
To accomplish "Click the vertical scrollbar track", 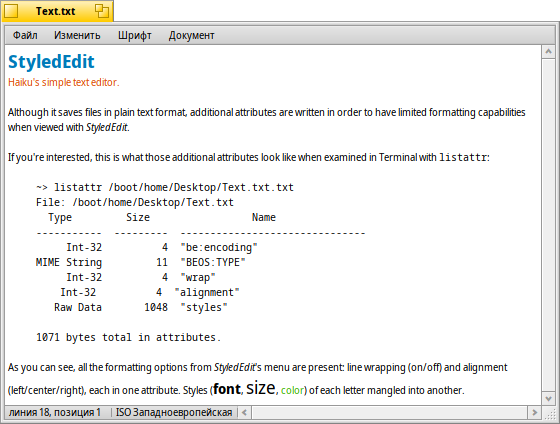I will (x=548, y=225).
